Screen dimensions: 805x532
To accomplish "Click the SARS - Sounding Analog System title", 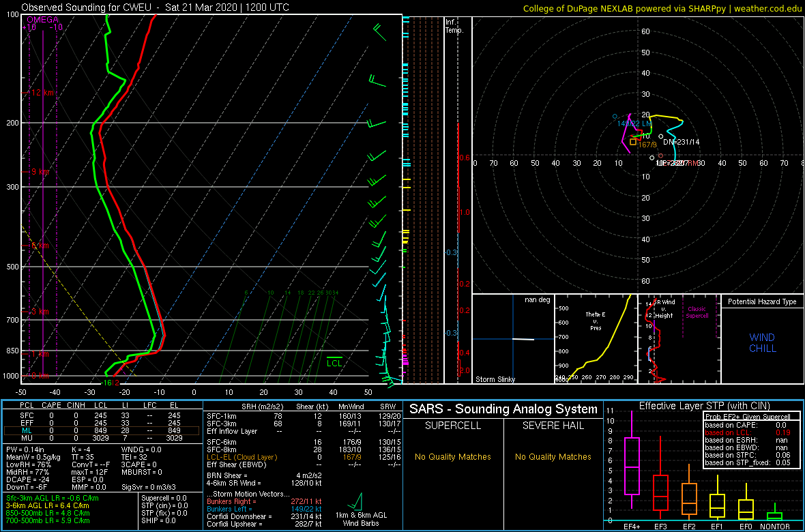I will [x=503, y=409].
